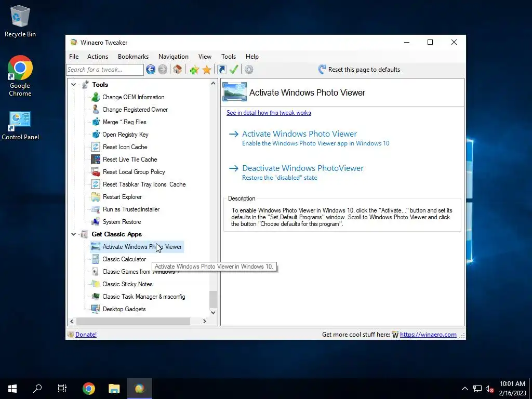Click Activate Windows Photo Viewer command link

[309, 138]
